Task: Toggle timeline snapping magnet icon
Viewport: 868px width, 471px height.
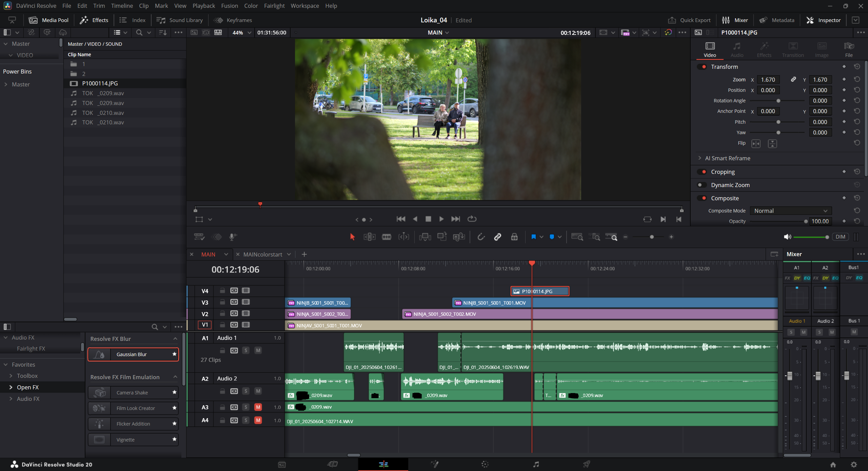Action: [481, 237]
